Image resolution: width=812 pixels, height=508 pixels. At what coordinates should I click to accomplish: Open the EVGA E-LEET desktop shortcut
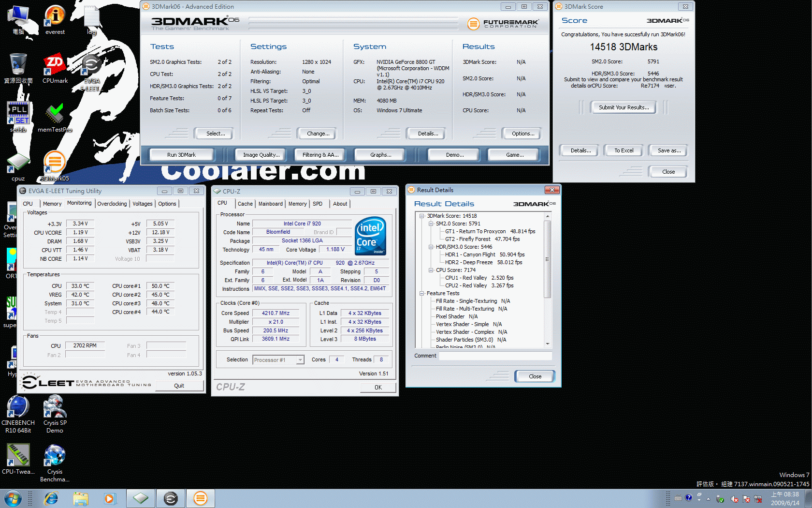click(91, 73)
